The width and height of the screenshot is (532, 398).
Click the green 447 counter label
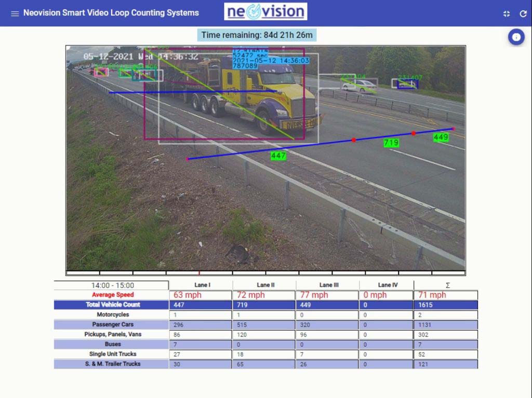278,156
